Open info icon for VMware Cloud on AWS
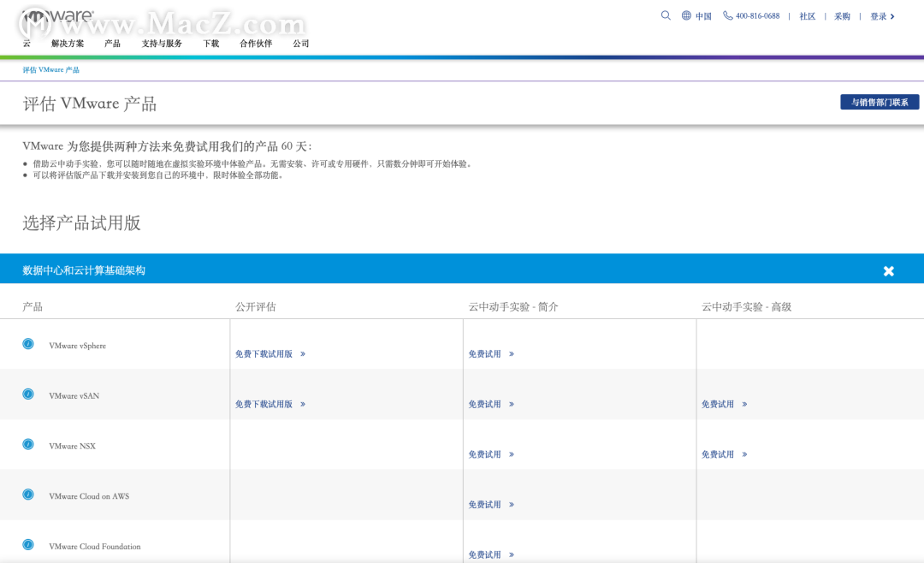Screen dimensions: 924x563 [28, 494]
